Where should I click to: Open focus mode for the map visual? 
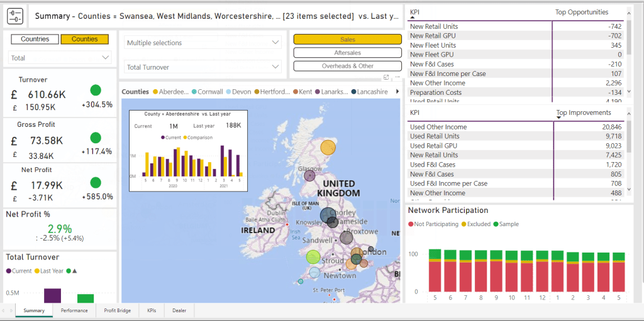click(x=386, y=77)
